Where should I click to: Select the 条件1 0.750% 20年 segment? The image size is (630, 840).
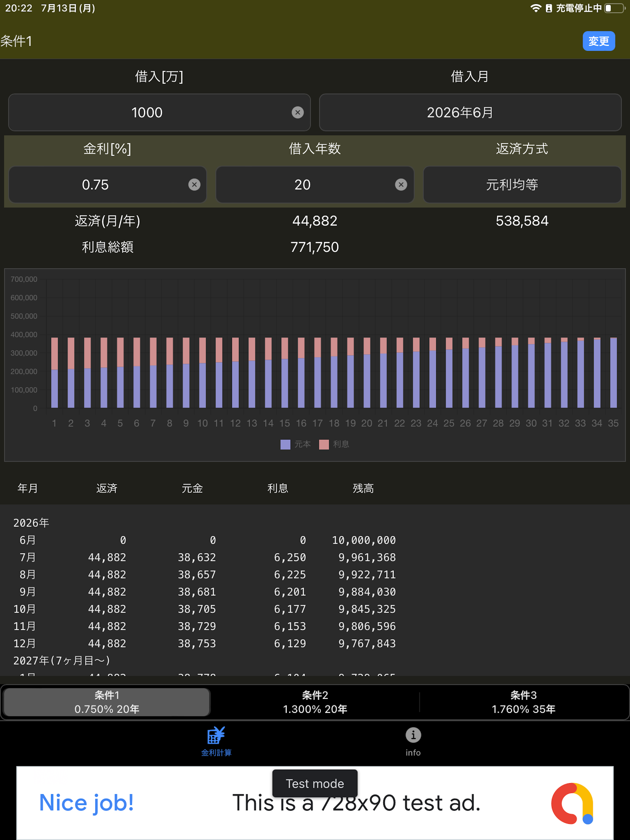tap(107, 702)
